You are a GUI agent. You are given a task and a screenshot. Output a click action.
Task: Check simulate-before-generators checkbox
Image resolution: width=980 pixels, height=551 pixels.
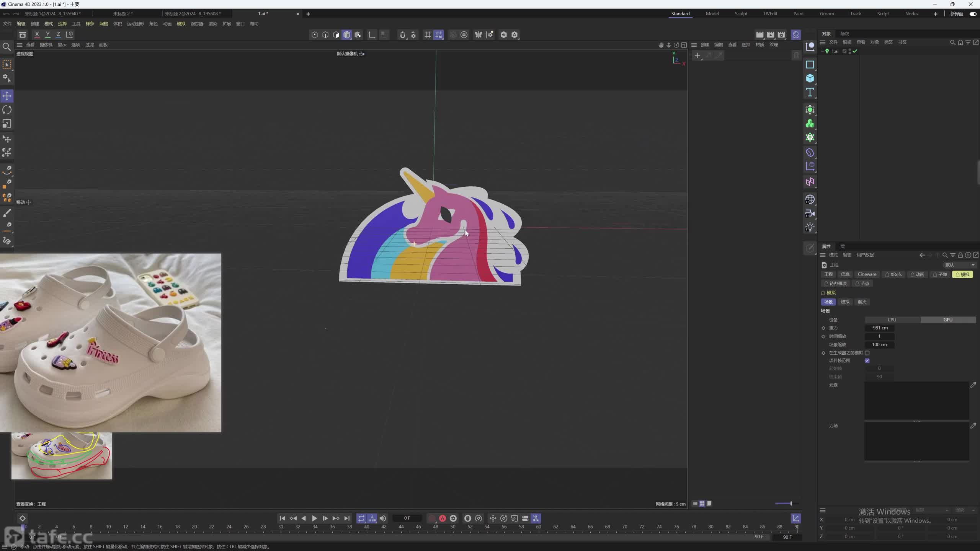click(x=867, y=353)
